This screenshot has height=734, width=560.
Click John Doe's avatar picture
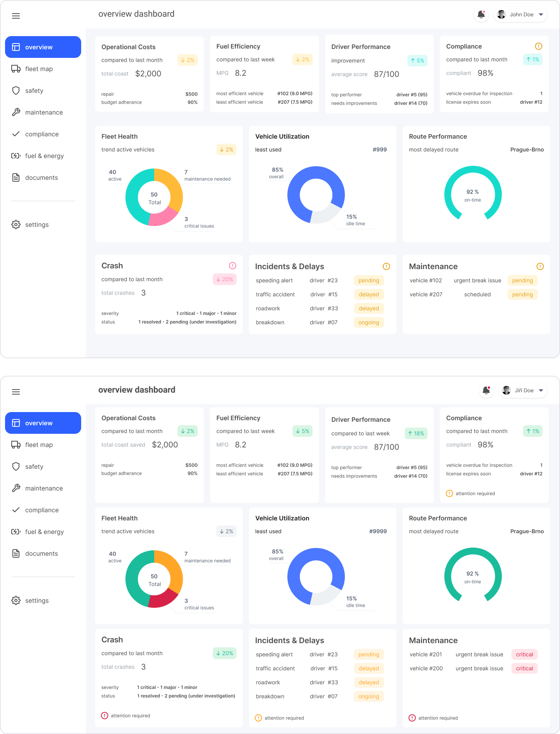tap(501, 15)
